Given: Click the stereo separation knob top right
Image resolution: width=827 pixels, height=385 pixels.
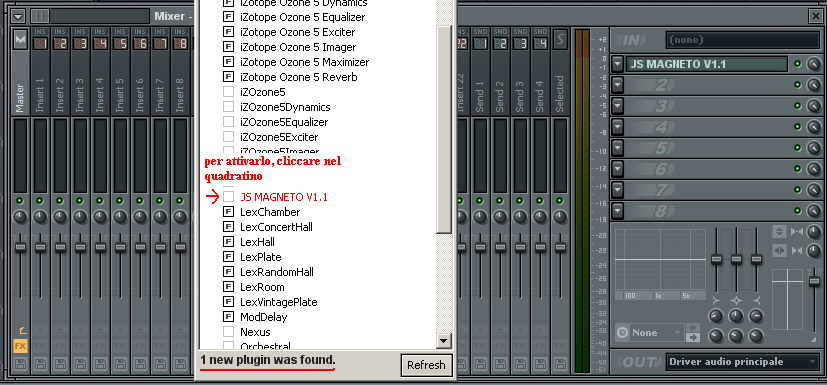Looking at the screenshot, I should pyautogui.click(x=814, y=231).
